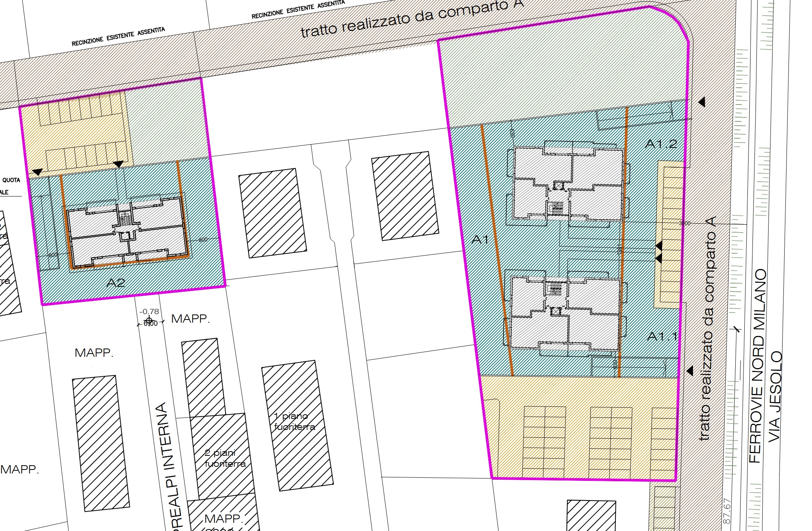Click the 87.67 measurement text
812x531 pixels.
click(x=727, y=511)
